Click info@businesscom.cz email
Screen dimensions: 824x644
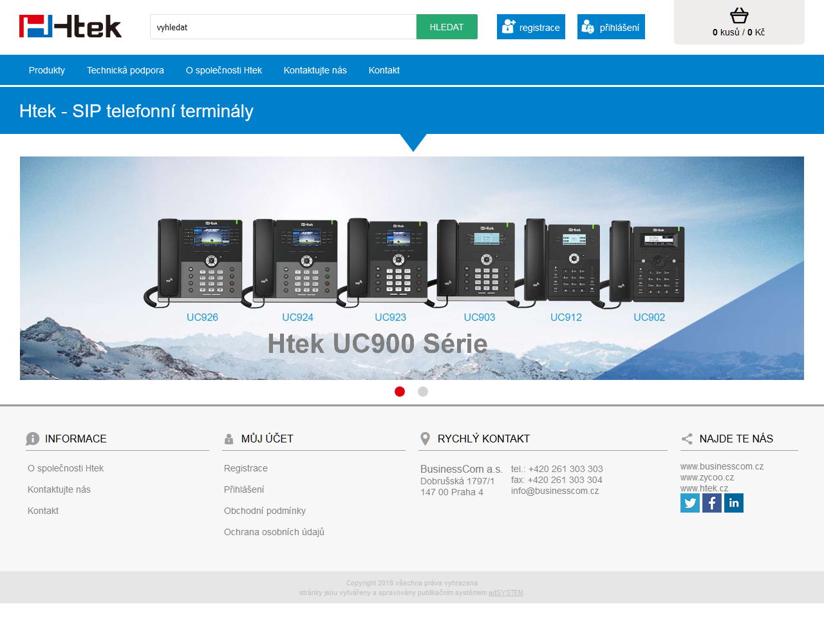tap(555, 491)
